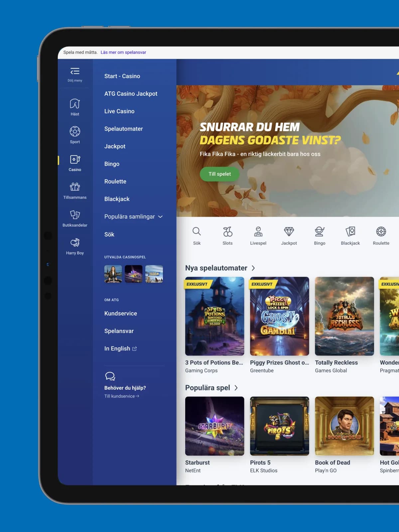Click the Dölj meny collapse icon
The width and height of the screenshot is (399, 532).
[x=75, y=71]
